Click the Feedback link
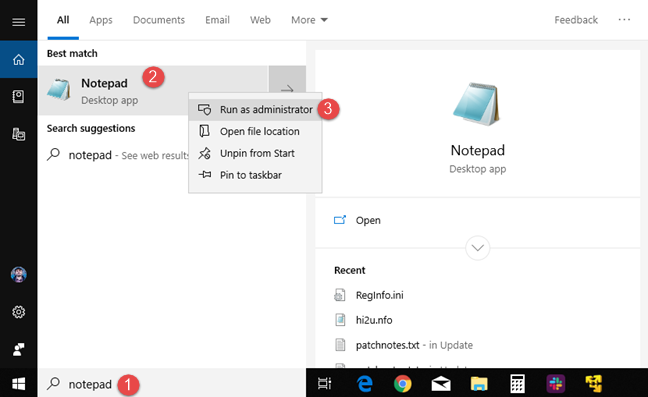This screenshot has width=648, height=397. [x=576, y=20]
